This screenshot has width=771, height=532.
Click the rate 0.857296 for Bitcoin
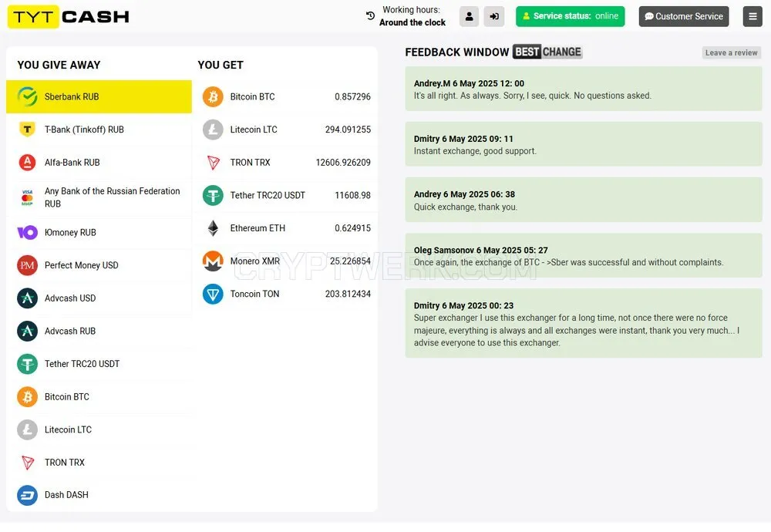[352, 97]
